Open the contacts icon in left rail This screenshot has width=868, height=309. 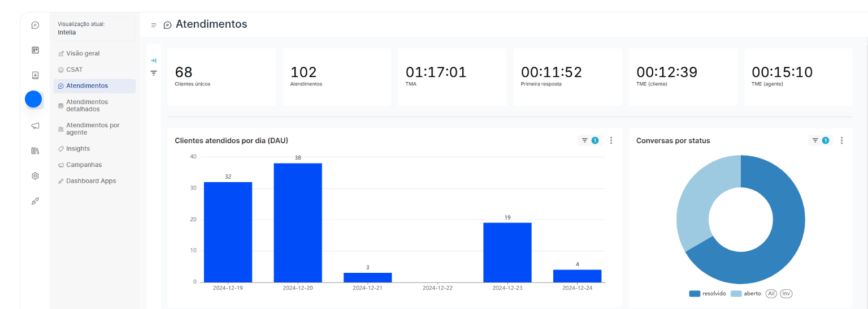coord(35,75)
